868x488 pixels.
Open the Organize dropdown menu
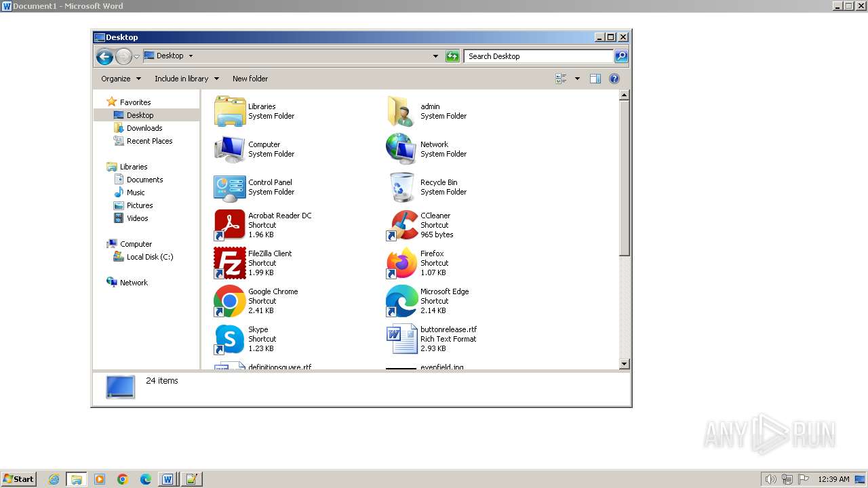click(121, 79)
